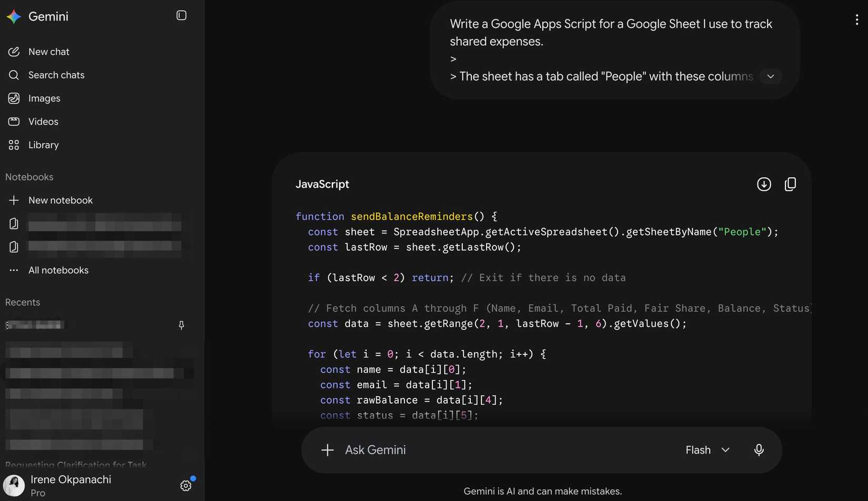Open Irene Okpanachi account profile
868x501 pixels.
click(70, 485)
